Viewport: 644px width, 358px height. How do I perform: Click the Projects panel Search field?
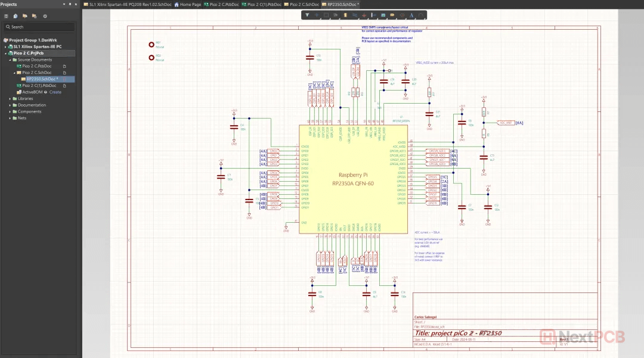pyautogui.click(x=39, y=27)
